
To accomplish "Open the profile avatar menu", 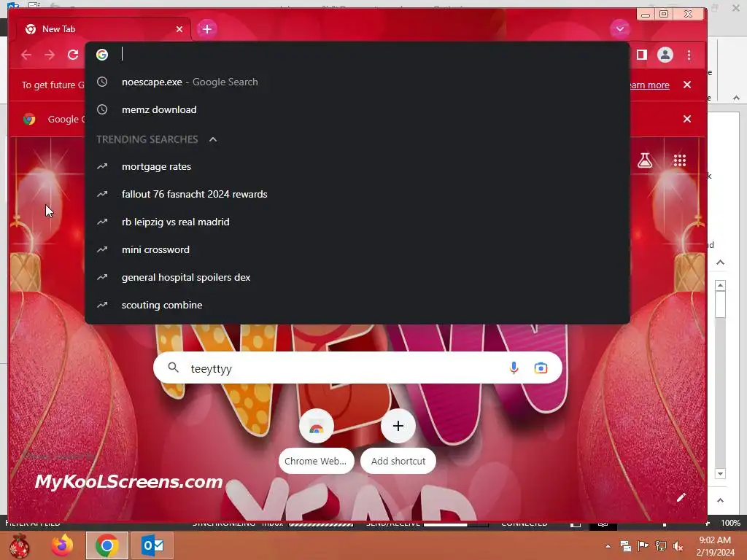I will coord(665,55).
